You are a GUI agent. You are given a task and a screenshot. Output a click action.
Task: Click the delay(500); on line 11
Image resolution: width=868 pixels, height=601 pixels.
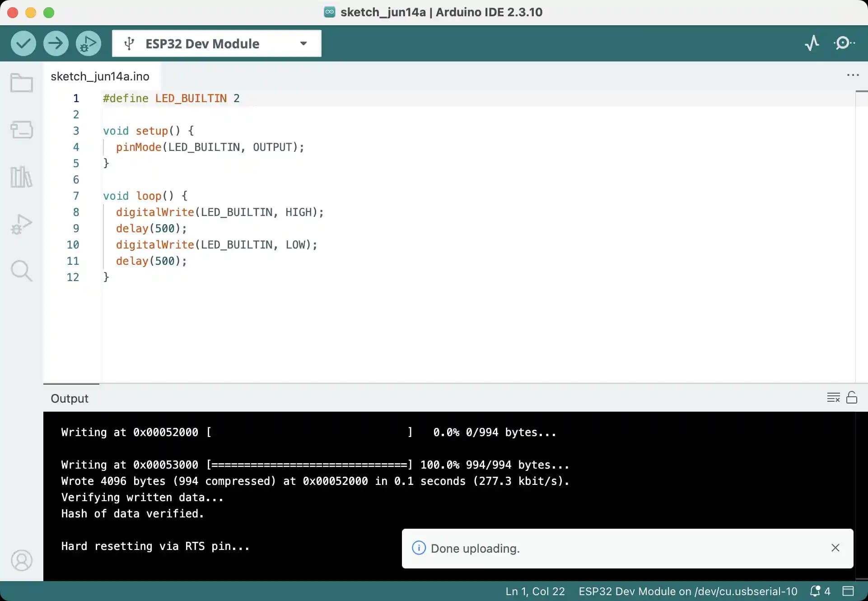tap(151, 261)
